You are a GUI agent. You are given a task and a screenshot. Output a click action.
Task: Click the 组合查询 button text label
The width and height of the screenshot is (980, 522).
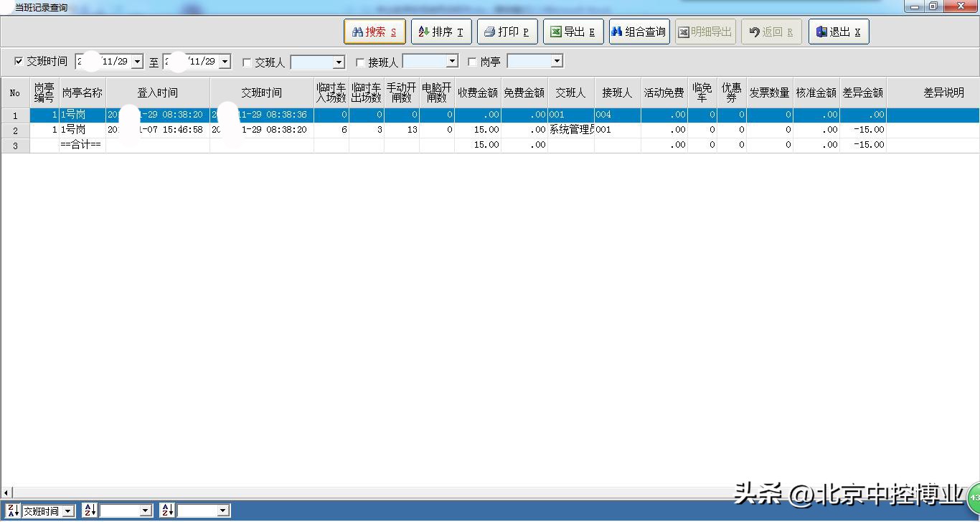644,31
